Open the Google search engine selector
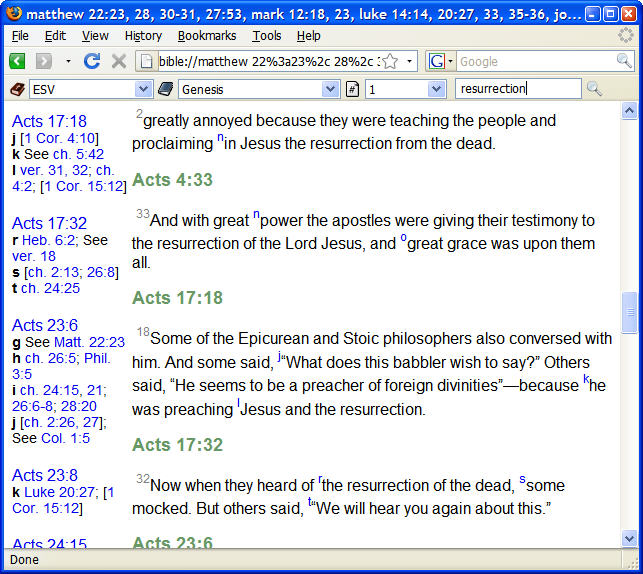Image resolution: width=643 pixels, height=574 pixels. [440, 62]
